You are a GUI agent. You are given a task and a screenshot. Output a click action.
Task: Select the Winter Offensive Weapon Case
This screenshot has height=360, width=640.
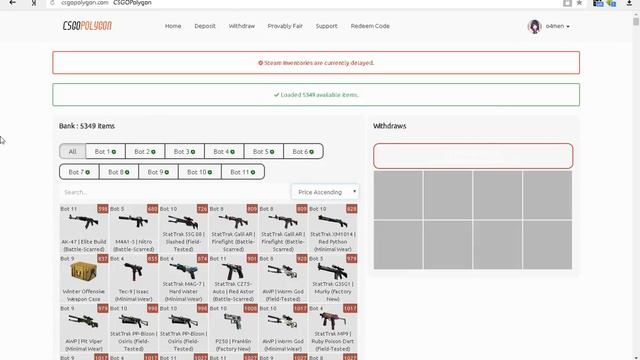[84, 278]
